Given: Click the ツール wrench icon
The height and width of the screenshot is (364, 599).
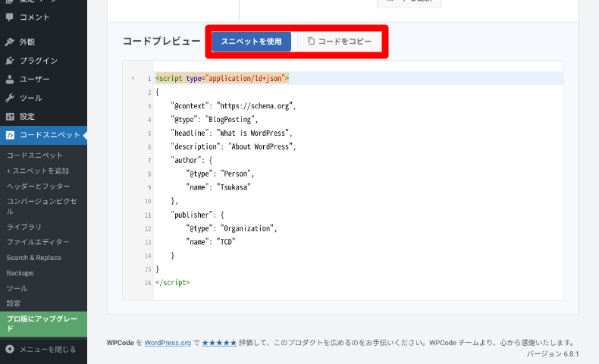Looking at the screenshot, I should [10, 98].
